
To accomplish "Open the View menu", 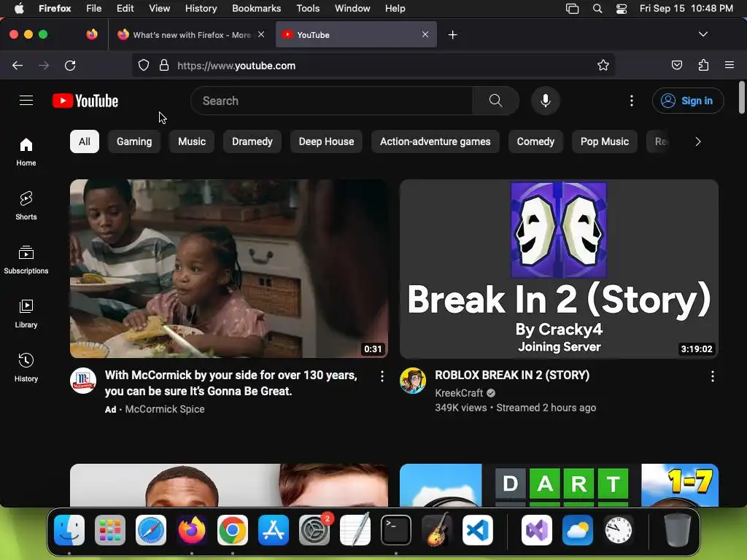I will coord(159,9).
